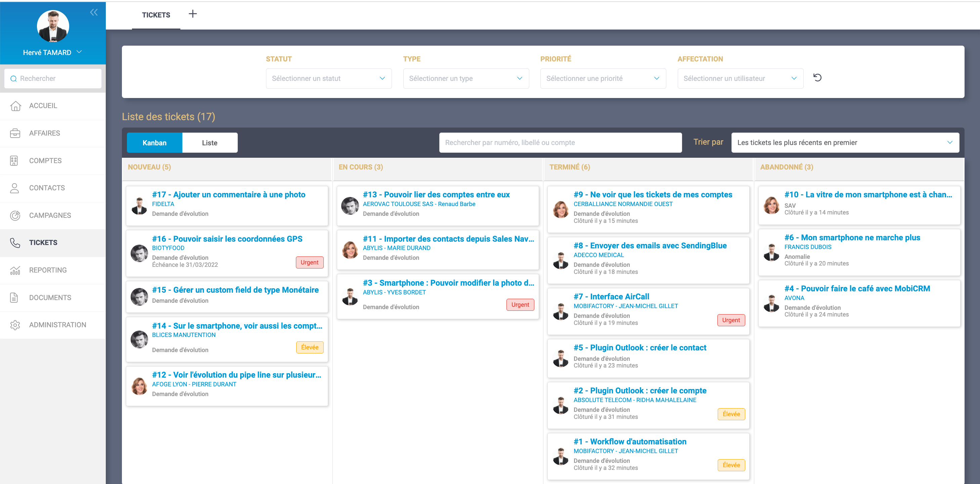
Task: Expand the Priorité selection dropdown
Action: point(603,78)
